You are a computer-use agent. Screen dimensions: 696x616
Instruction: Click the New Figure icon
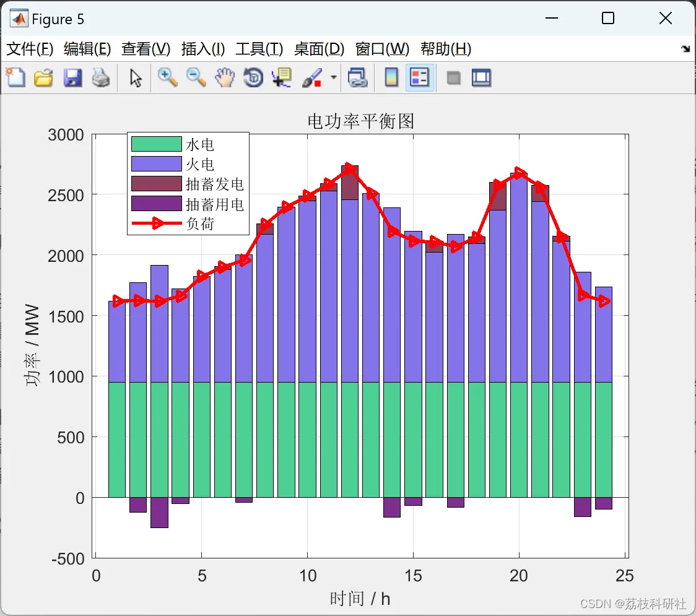(x=16, y=77)
